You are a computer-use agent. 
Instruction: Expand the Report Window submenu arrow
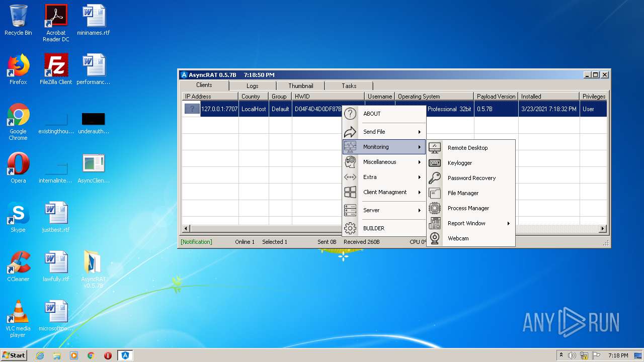click(x=509, y=223)
